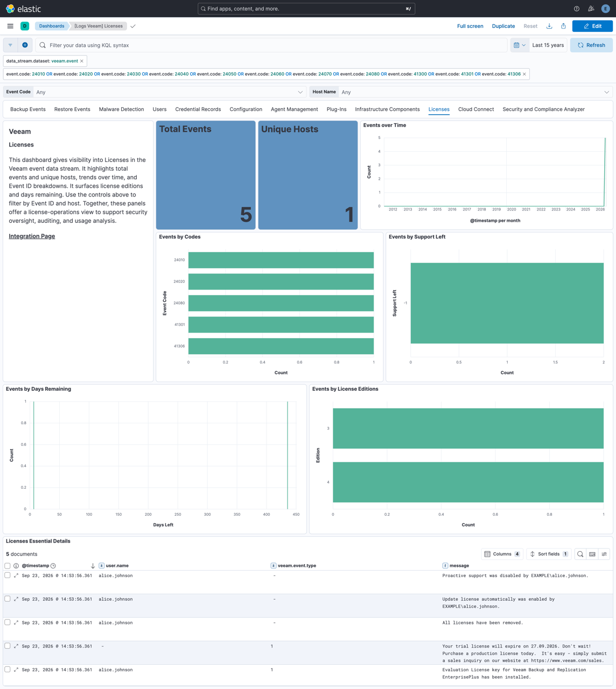Switch to the Backup Events tab
This screenshot has width=616, height=689.
[28, 109]
